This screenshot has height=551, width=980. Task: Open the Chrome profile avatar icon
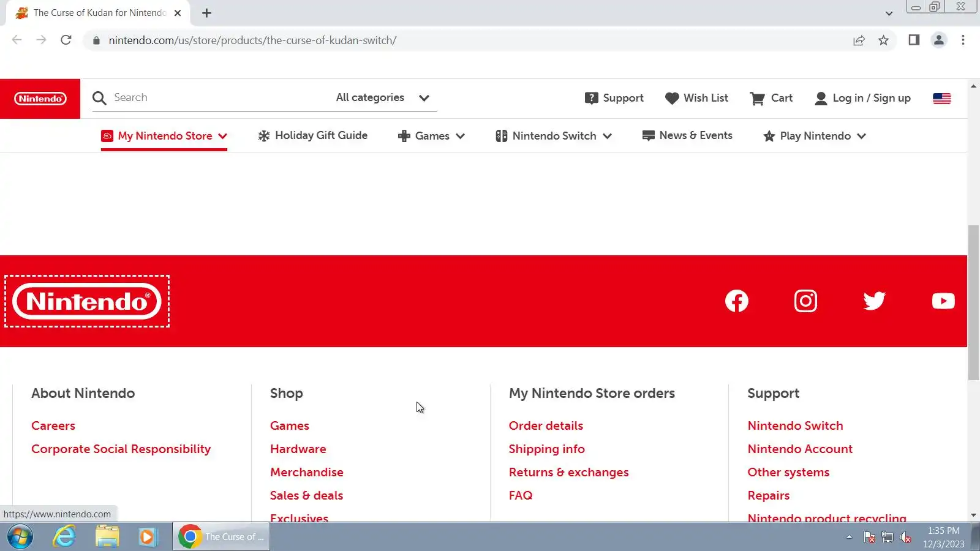click(938, 40)
